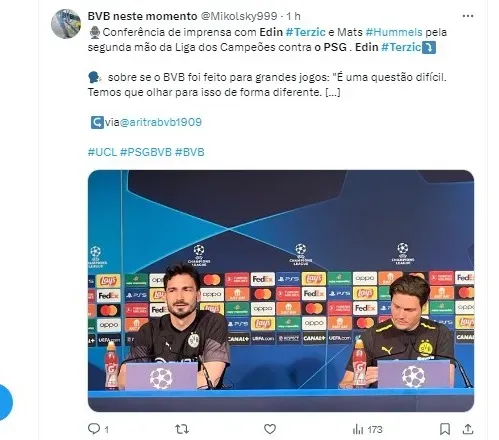Click the blue compose button at left edge
The width and height of the screenshot is (499, 440).
[x=5, y=402]
